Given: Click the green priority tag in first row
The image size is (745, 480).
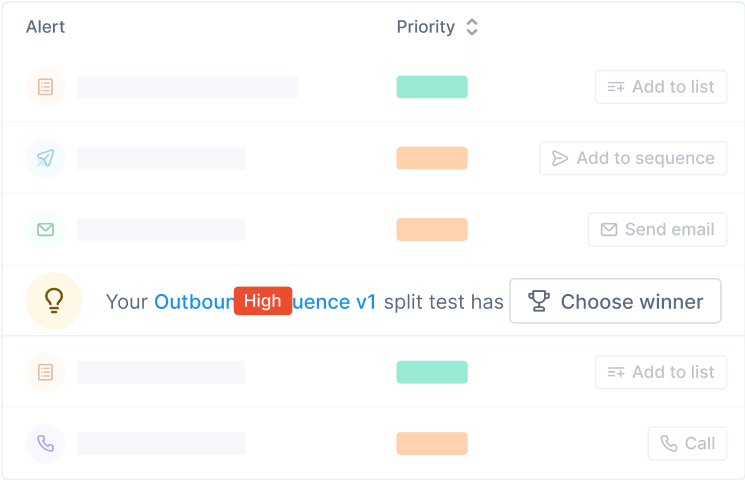Looking at the screenshot, I should [432, 87].
